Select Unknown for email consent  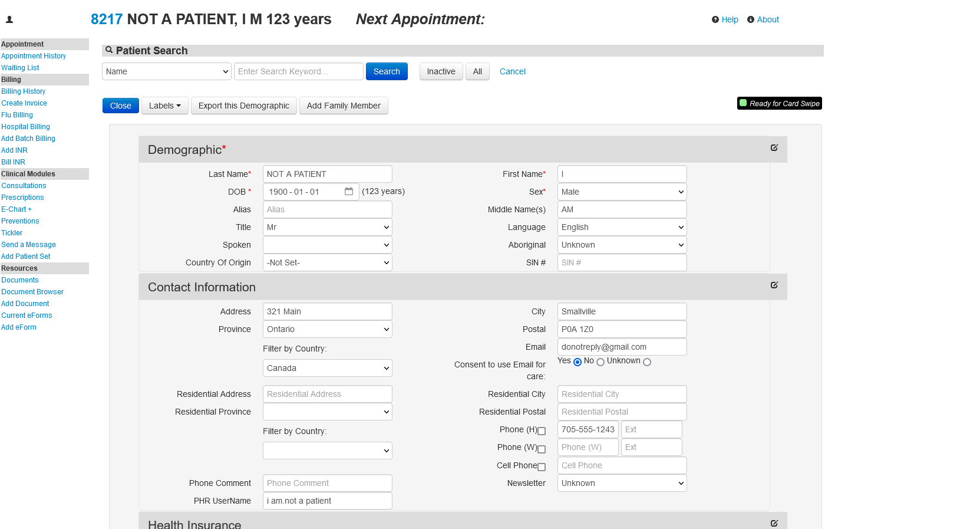click(x=647, y=362)
